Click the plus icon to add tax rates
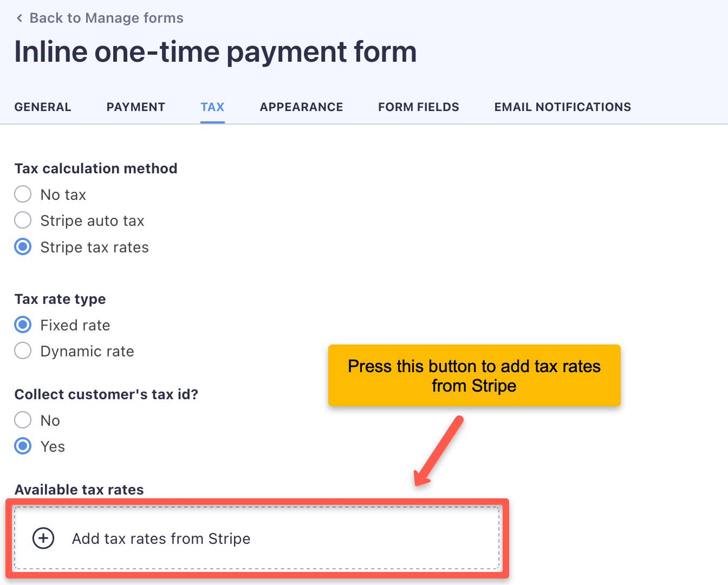 pyautogui.click(x=43, y=538)
